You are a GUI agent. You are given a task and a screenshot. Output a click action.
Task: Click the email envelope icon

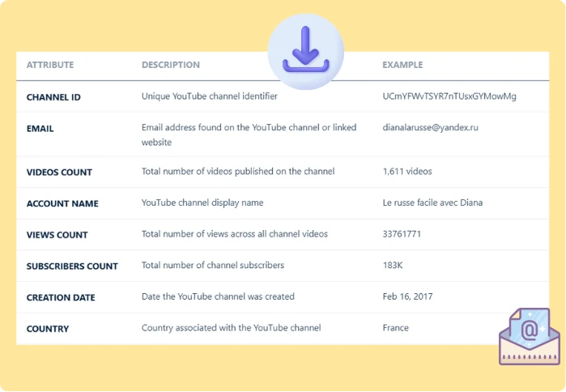coord(529,336)
